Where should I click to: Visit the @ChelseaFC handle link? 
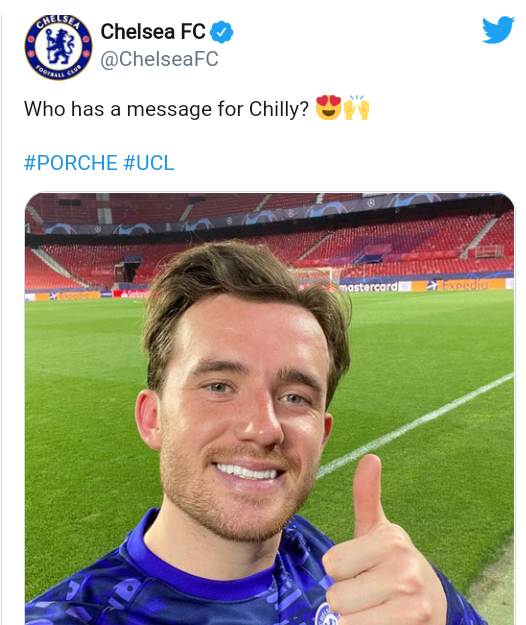coord(159,59)
